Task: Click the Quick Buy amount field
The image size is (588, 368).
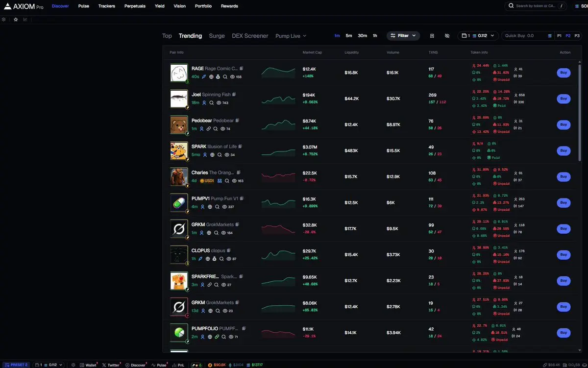Action: click(524, 36)
